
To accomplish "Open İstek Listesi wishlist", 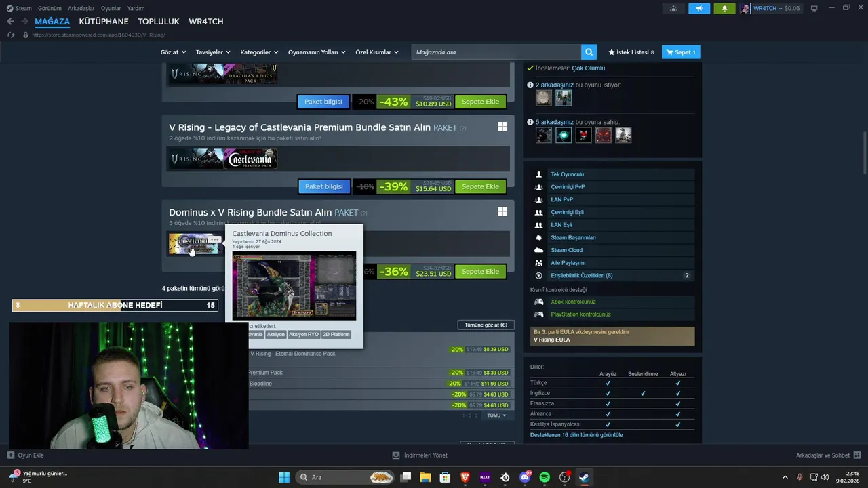I will click(x=631, y=52).
